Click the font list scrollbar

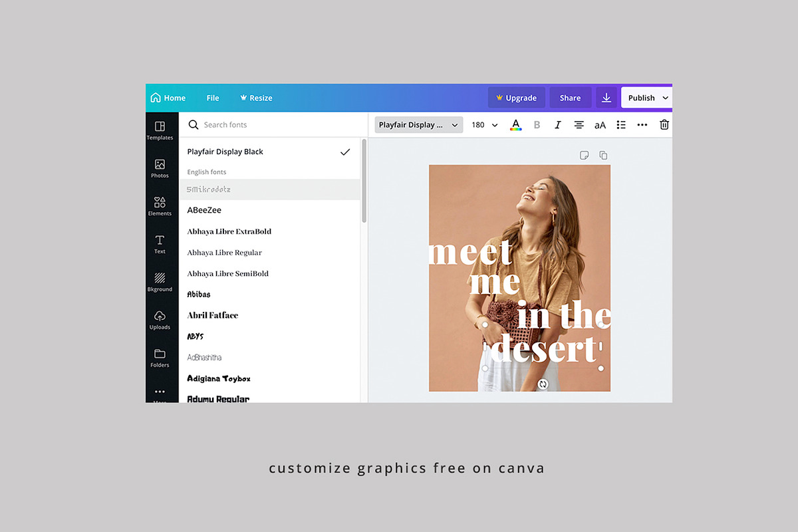[364, 180]
